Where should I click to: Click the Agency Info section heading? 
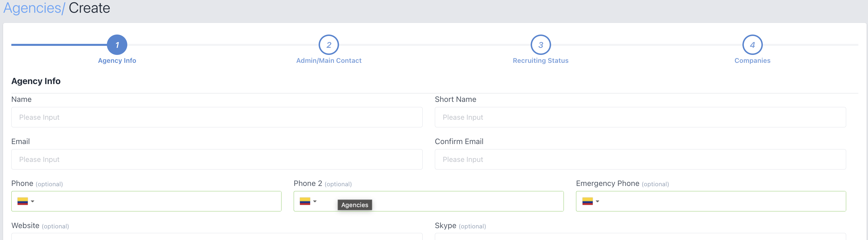tap(36, 81)
